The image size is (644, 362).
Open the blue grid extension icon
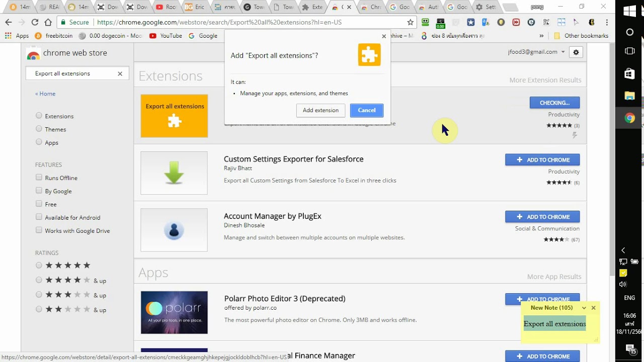(561, 22)
